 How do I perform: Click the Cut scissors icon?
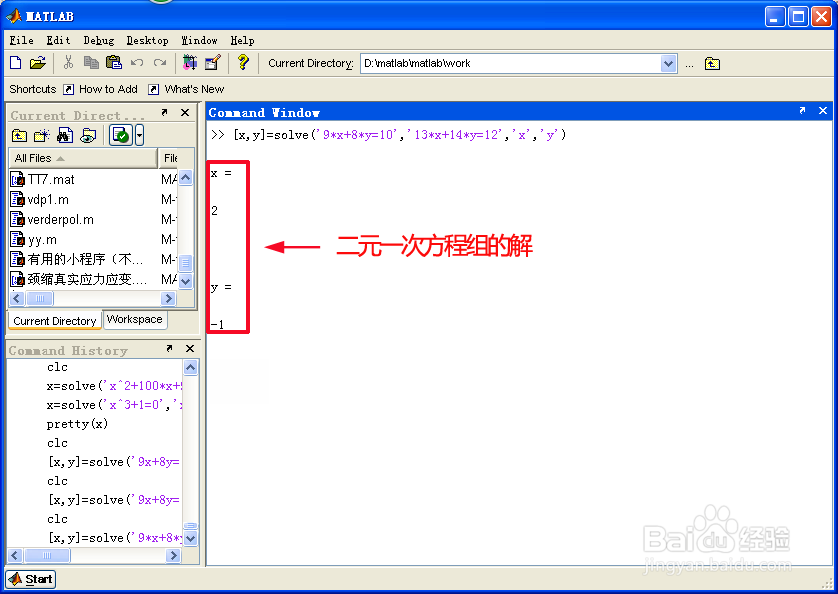(x=68, y=63)
